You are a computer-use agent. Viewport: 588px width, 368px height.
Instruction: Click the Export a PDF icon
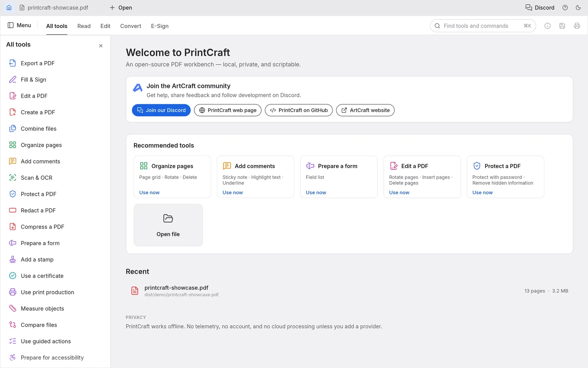[12, 63]
